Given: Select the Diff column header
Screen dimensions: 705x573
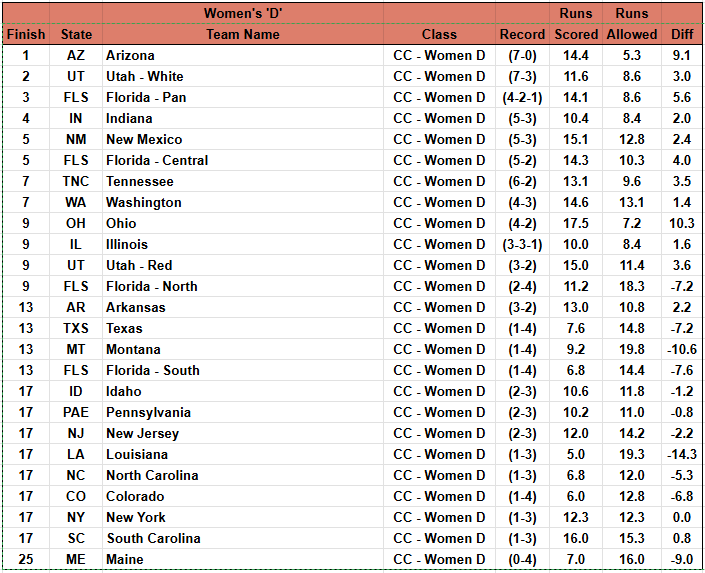Looking at the screenshot, I should [x=682, y=34].
